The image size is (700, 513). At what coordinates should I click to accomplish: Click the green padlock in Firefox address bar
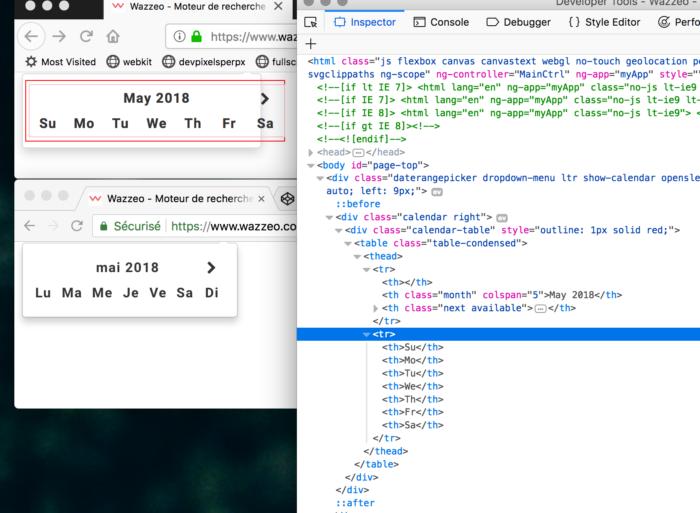(196, 36)
